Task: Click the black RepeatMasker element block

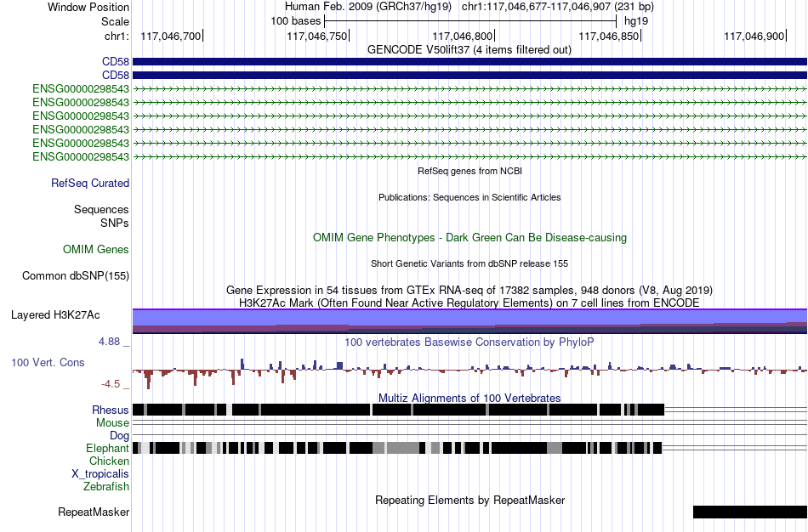Action: 750,512
